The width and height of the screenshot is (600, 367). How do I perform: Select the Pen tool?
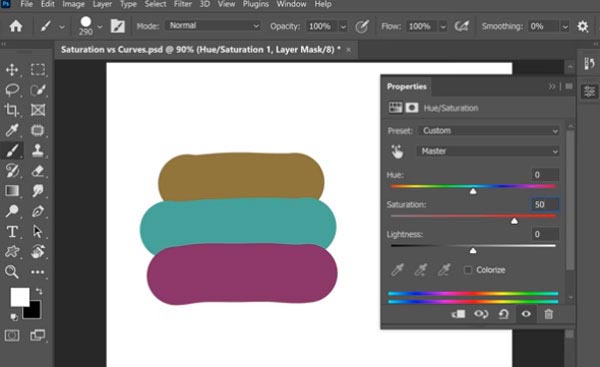(38, 211)
